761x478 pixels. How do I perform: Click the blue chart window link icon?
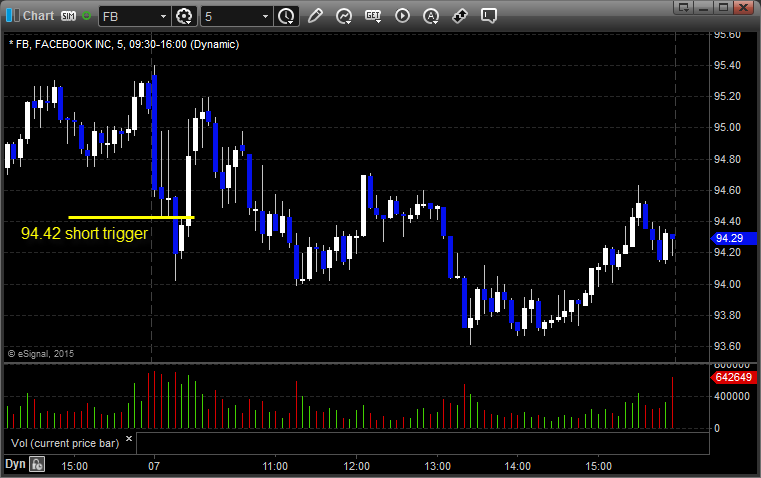(13, 16)
